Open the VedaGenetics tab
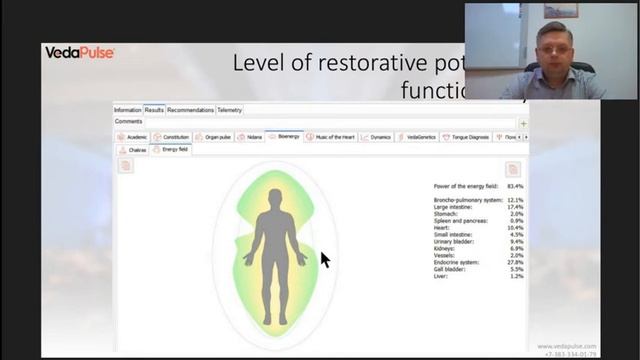The height and width of the screenshot is (360, 640). point(417,137)
